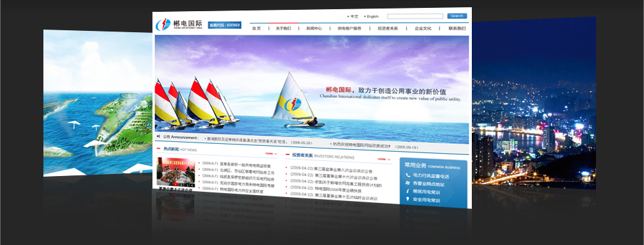
Task: Switch the language to English
Action: [373, 17]
